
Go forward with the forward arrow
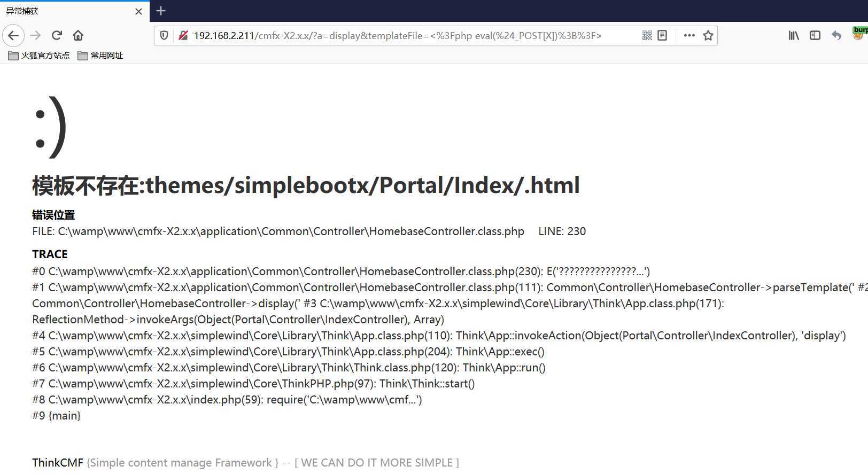[36, 36]
